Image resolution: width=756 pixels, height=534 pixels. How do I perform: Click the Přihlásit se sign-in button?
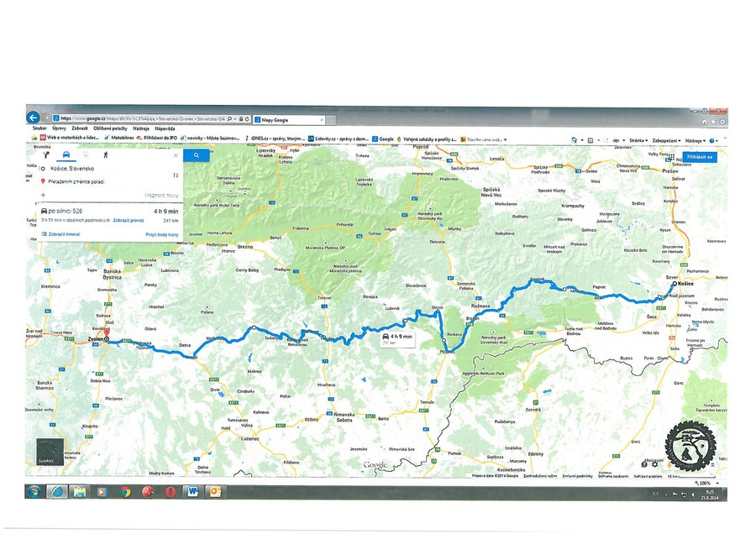[699, 157]
